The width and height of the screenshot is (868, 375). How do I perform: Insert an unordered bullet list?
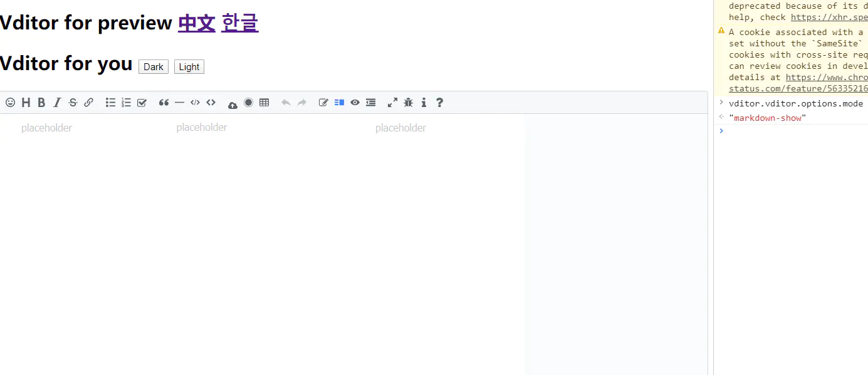point(110,103)
